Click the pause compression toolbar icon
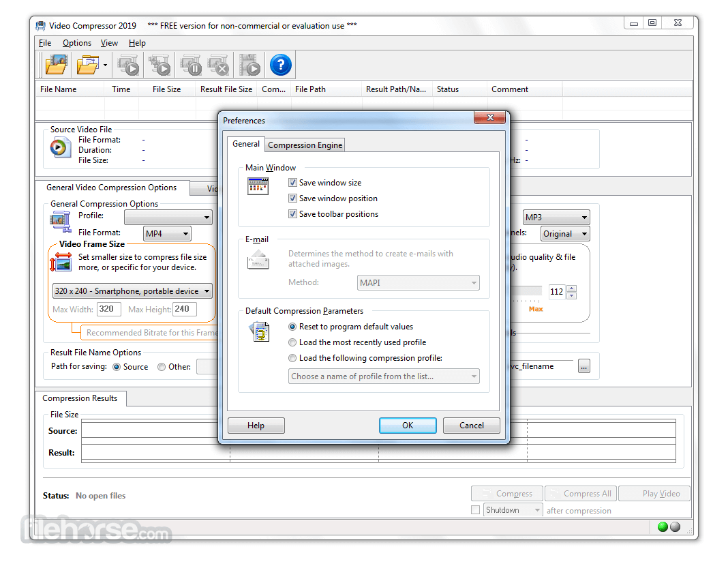 [191, 65]
